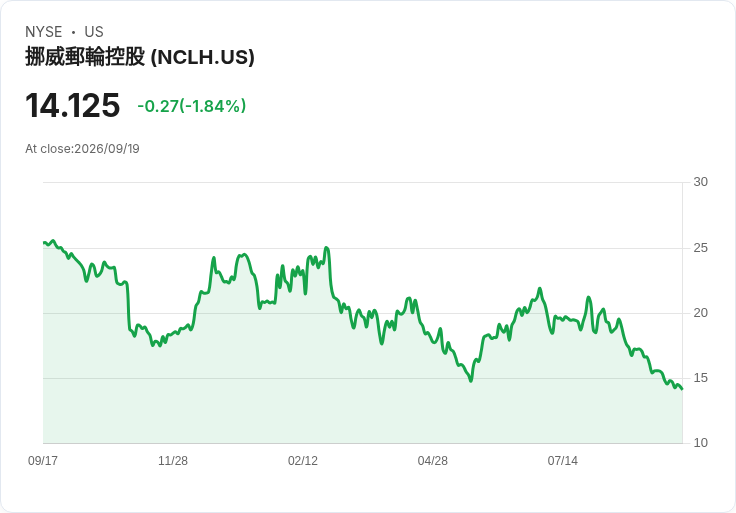Click the 25 y-axis label
Viewport: 736px width, 513px height.
click(700, 247)
